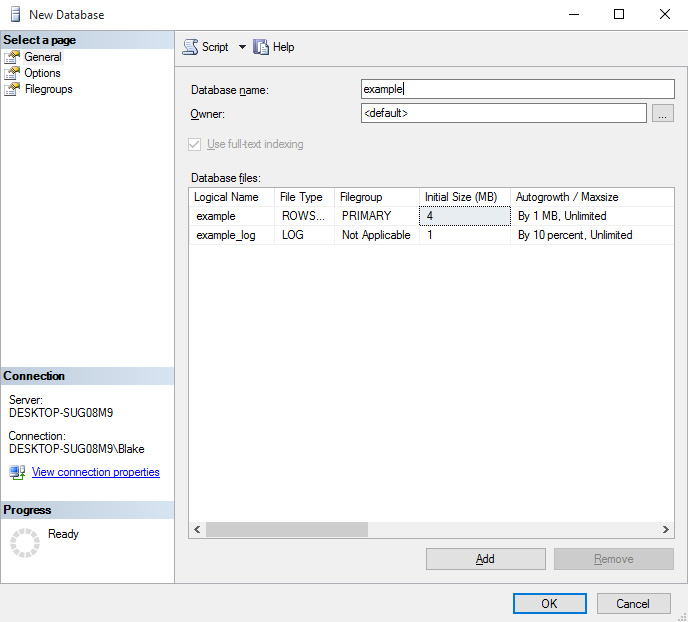Select the Filegroups page icon

click(x=12, y=89)
